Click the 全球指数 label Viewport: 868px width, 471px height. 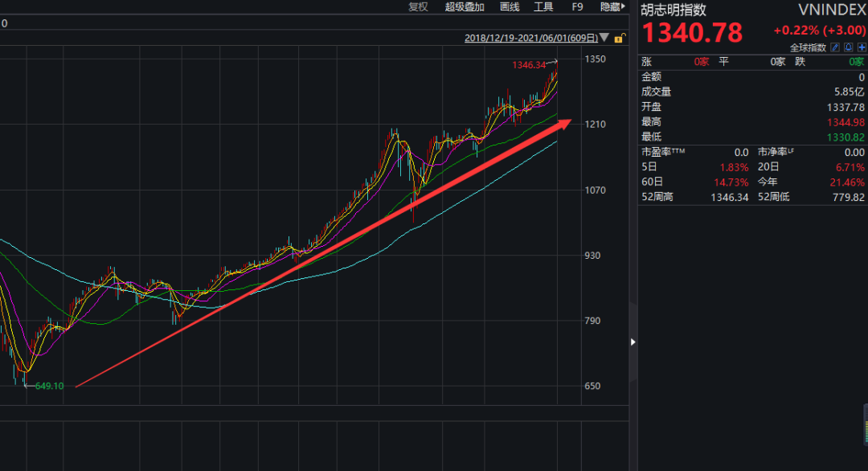(x=808, y=47)
